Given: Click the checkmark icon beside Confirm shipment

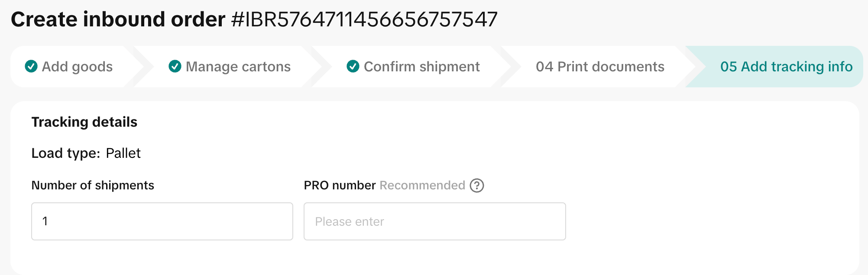Looking at the screenshot, I should pos(353,66).
